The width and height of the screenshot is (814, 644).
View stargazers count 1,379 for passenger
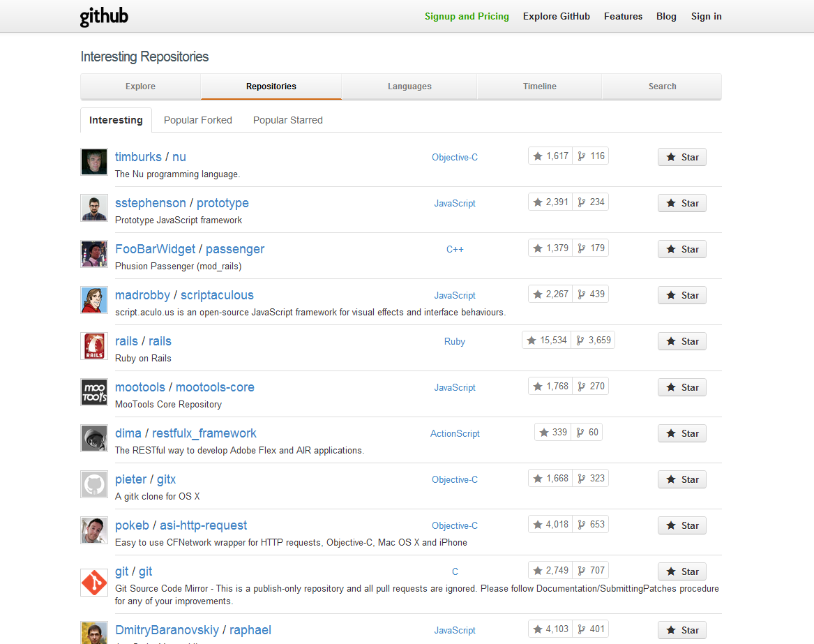click(550, 248)
